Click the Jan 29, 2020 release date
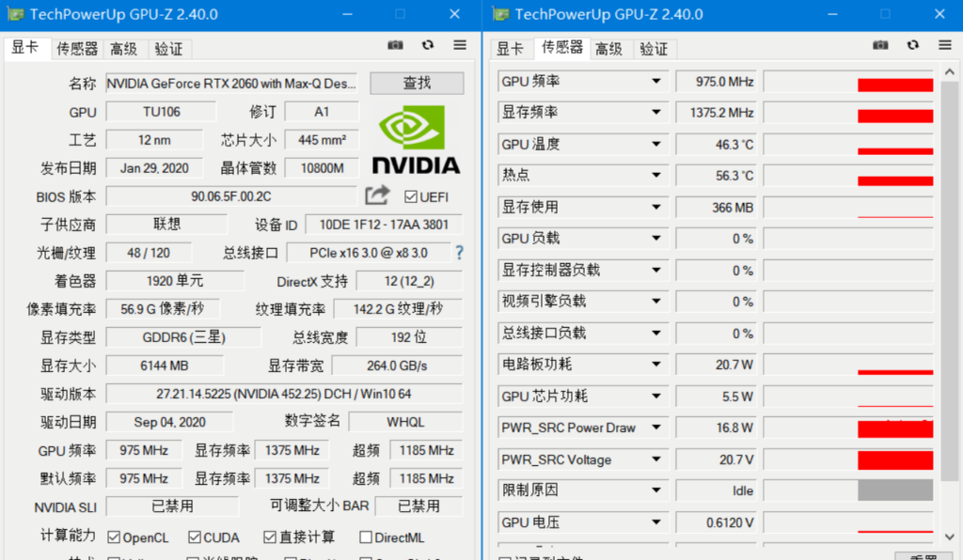 (x=154, y=168)
